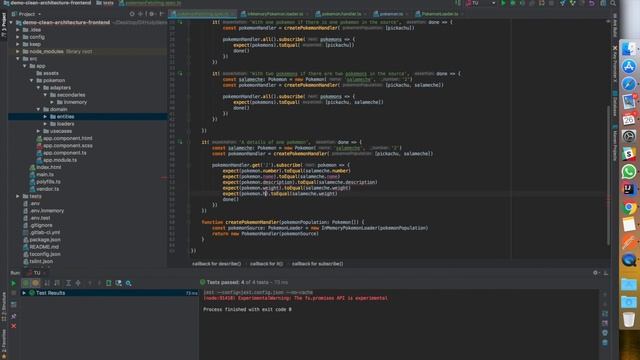Viewport: 640px width, 360px height.
Task: Collapse all test results icon
Action: pyautogui.click(x=78, y=283)
